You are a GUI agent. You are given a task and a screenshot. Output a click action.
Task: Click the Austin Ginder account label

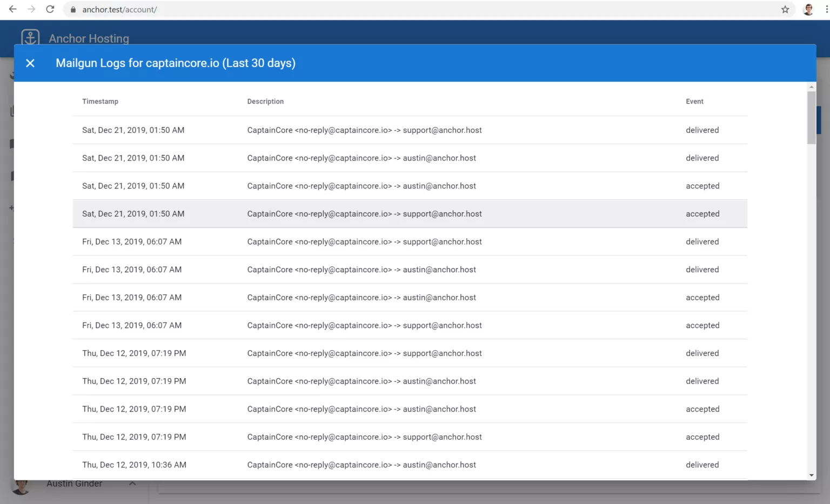pos(74,483)
